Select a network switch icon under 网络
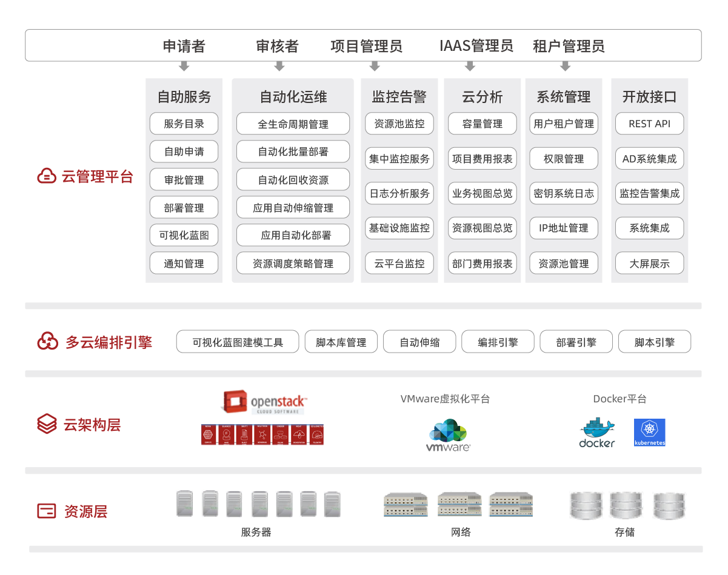728x575 pixels. tap(405, 504)
